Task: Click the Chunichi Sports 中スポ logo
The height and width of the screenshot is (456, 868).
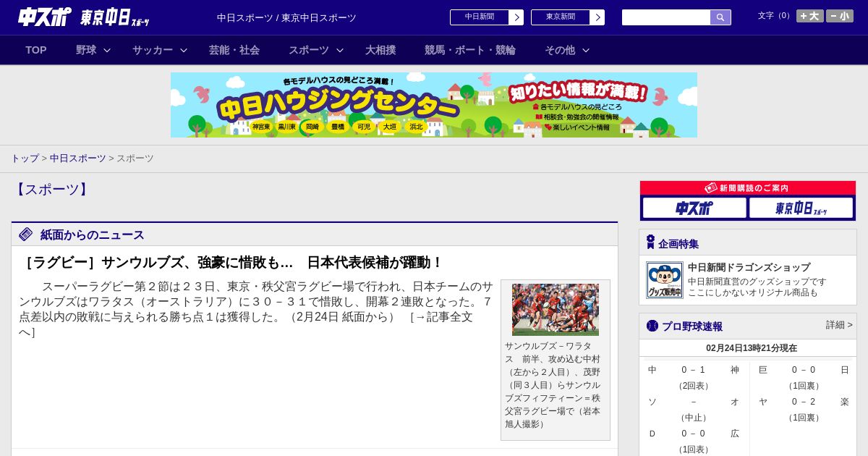Action: [x=45, y=17]
